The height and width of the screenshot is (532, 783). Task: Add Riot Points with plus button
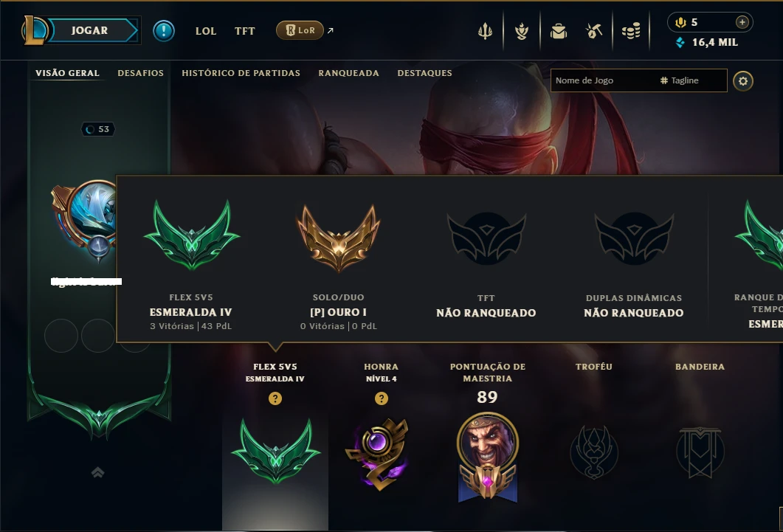click(x=742, y=22)
